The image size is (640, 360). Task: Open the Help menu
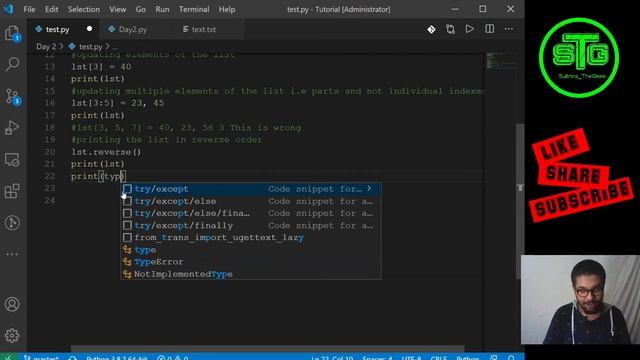(x=227, y=9)
